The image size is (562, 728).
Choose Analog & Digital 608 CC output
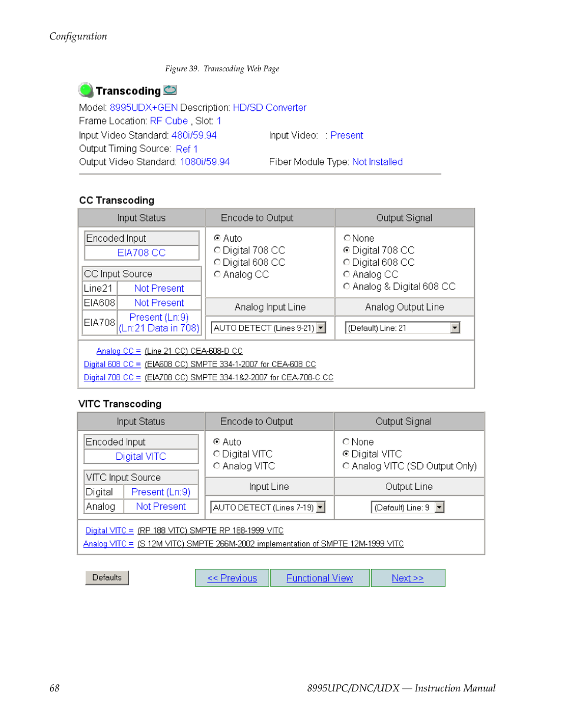[x=347, y=286]
